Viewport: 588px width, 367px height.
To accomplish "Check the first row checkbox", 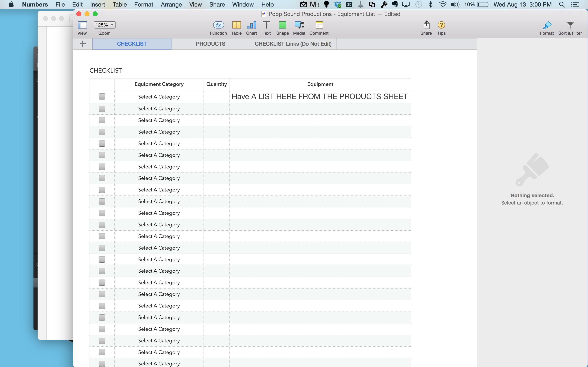I will pos(102,97).
